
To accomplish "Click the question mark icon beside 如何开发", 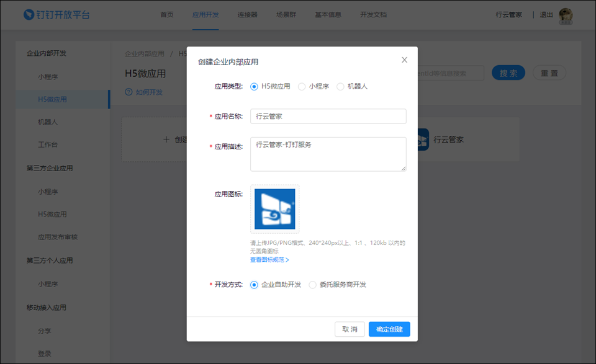I will pyautogui.click(x=129, y=92).
